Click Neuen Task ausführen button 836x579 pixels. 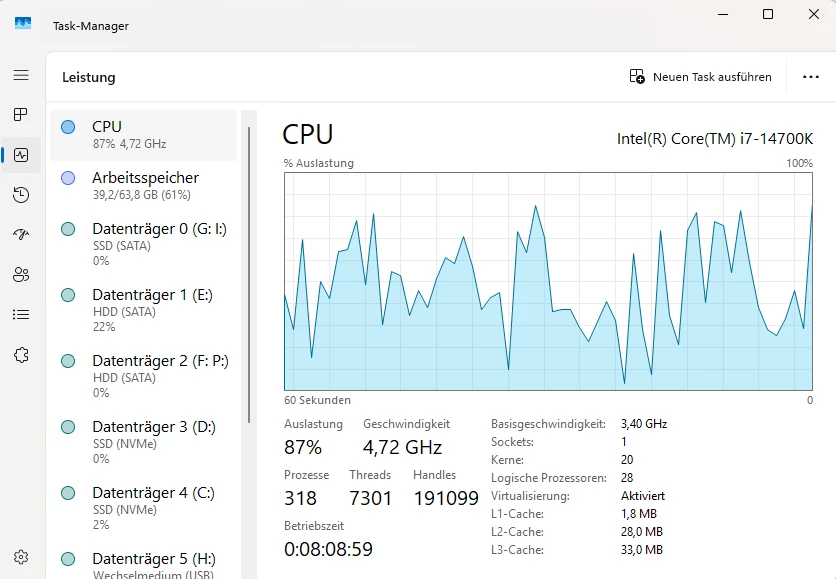[x=700, y=77]
